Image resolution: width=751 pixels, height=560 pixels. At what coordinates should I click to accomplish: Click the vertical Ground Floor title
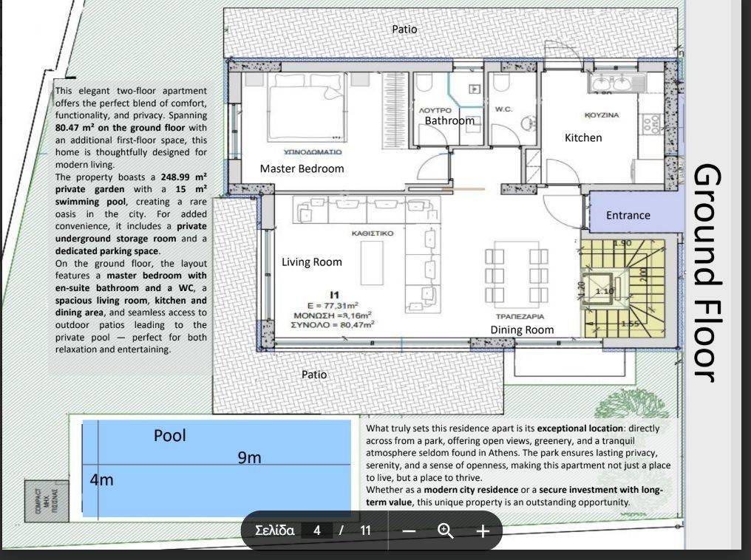[x=704, y=272]
